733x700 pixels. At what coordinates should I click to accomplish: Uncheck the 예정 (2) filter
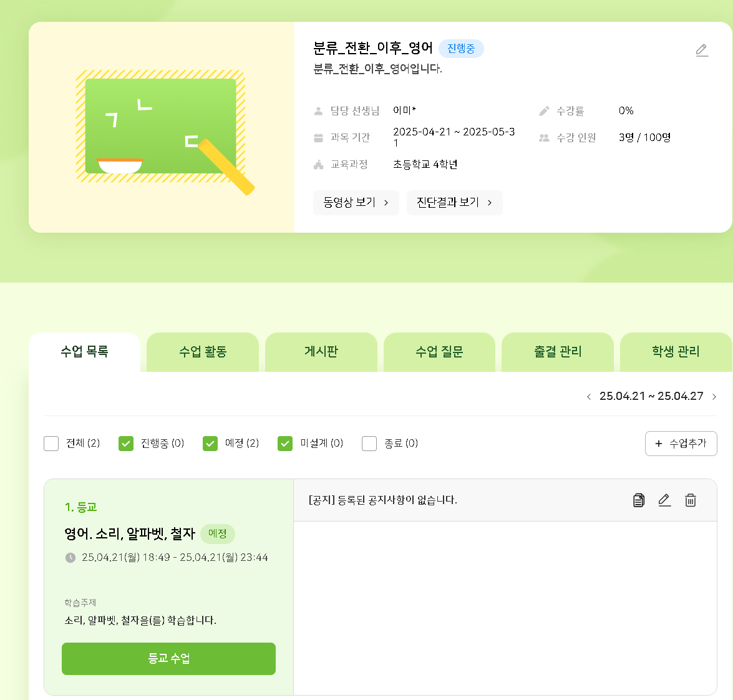tap(210, 444)
